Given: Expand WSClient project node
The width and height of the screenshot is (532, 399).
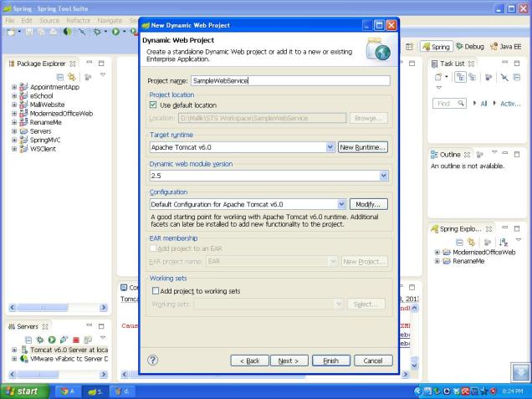Looking at the screenshot, I should coord(14,149).
